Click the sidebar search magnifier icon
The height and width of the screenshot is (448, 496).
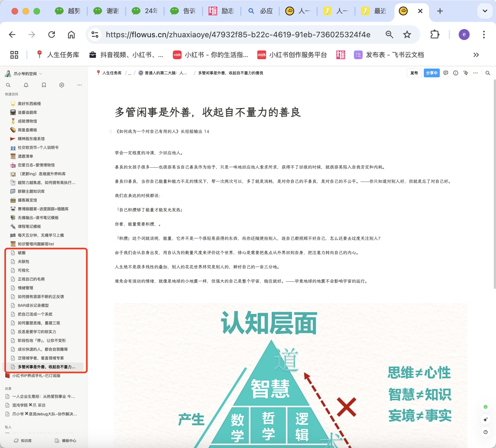(8, 85)
